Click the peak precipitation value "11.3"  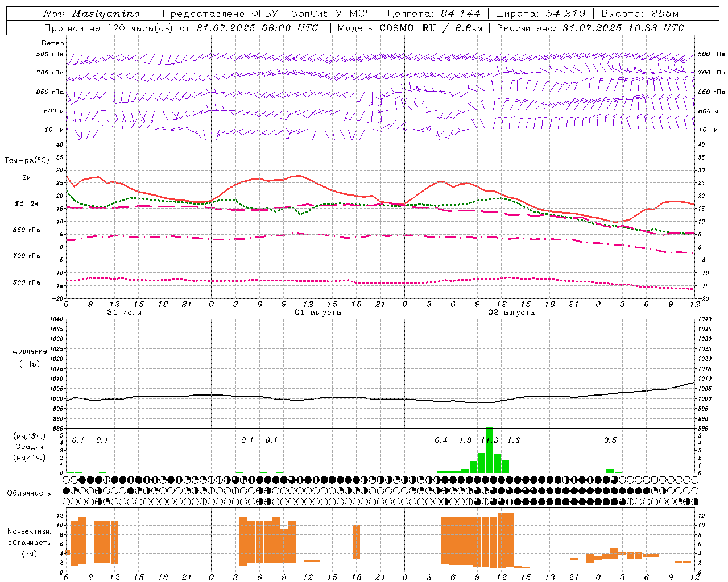(490, 440)
